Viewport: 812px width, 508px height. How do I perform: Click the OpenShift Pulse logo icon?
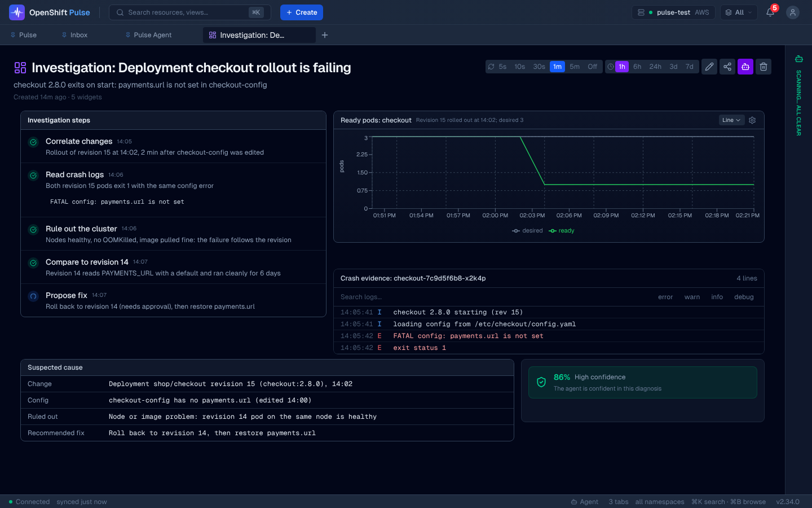pos(17,12)
